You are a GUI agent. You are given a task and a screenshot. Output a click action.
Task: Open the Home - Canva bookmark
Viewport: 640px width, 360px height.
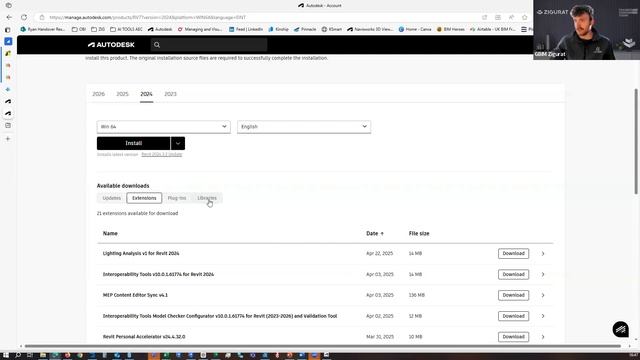point(415,29)
